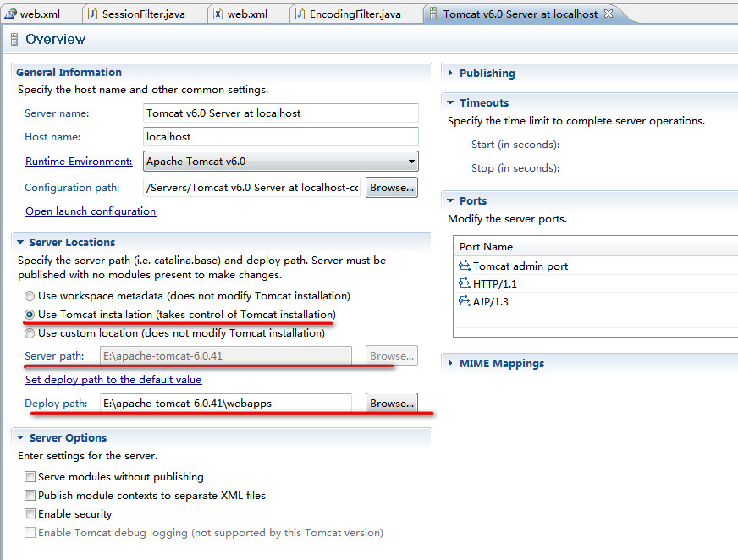
Task: Click Enable Tomcat debug logging checkbox
Action: tap(30, 532)
